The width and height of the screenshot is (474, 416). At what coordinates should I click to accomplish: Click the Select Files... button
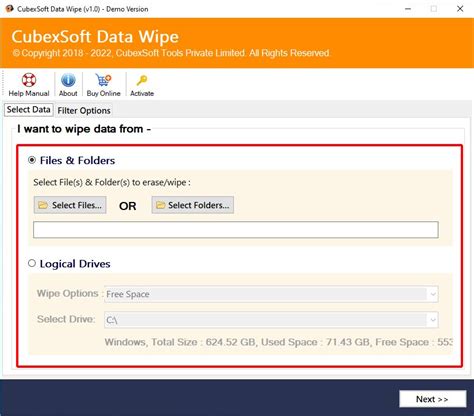(70, 205)
